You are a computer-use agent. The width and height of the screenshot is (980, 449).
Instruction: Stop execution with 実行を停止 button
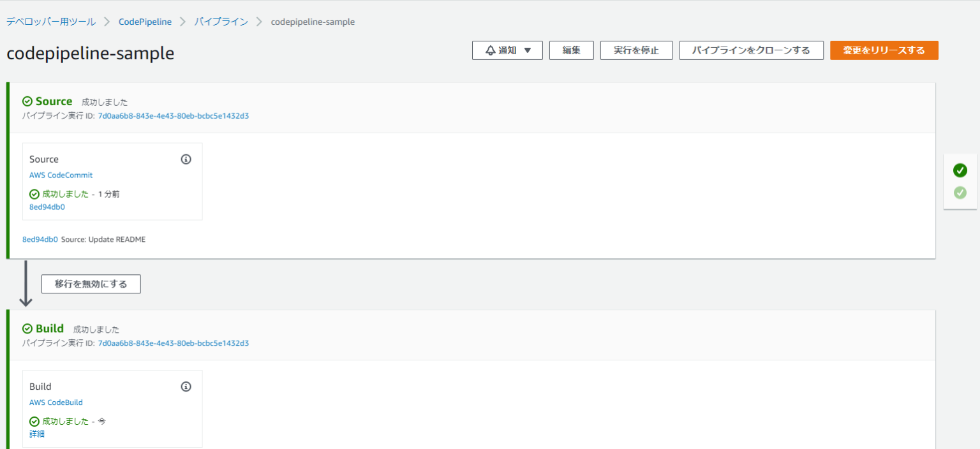click(636, 50)
